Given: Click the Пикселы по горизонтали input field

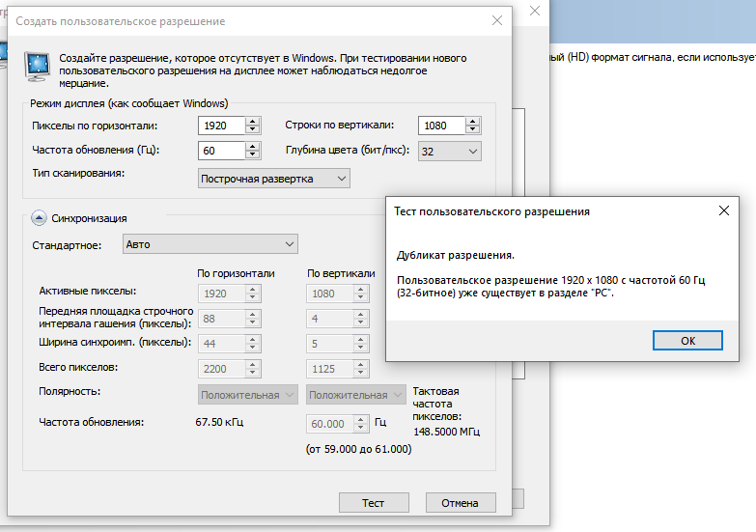Looking at the screenshot, I should pyautogui.click(x=221, y=126).
